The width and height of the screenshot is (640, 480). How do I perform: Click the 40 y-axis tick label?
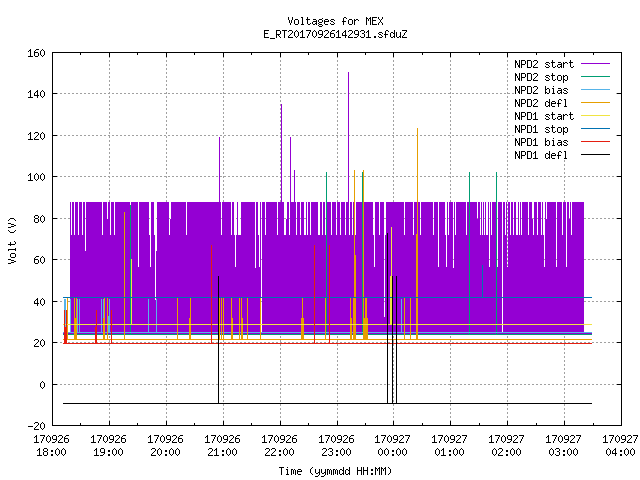(x=39, y=302)
